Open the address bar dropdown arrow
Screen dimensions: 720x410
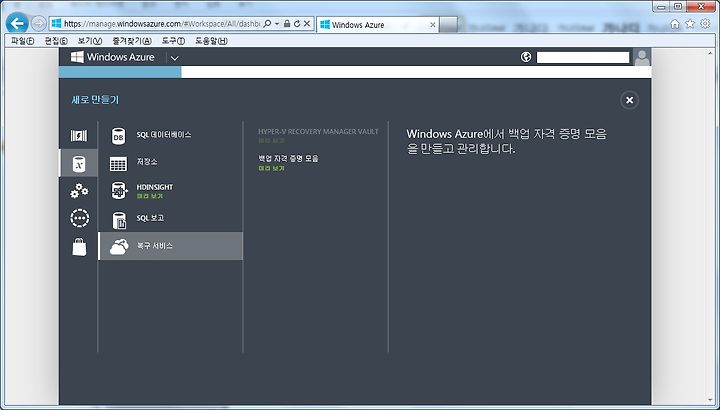tap(277, 24)
